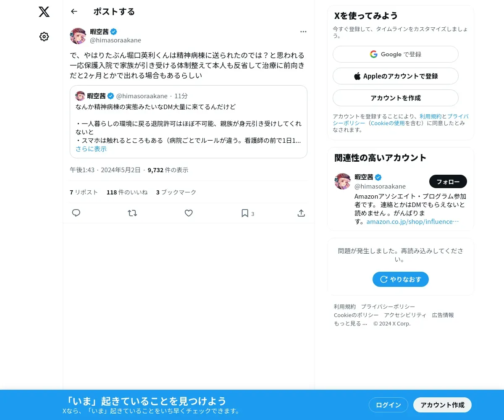Click the repost arrows icon
The image size is (504, 420).
pos(132,213)
